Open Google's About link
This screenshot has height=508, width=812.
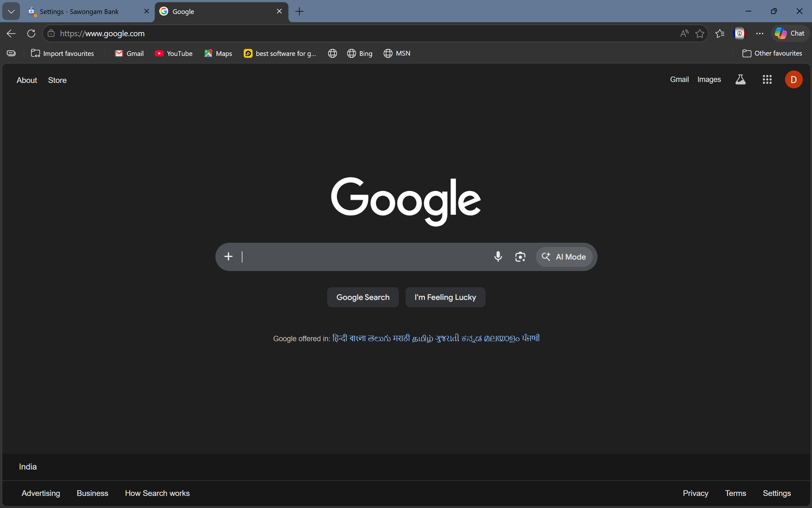tap(27, 80)
